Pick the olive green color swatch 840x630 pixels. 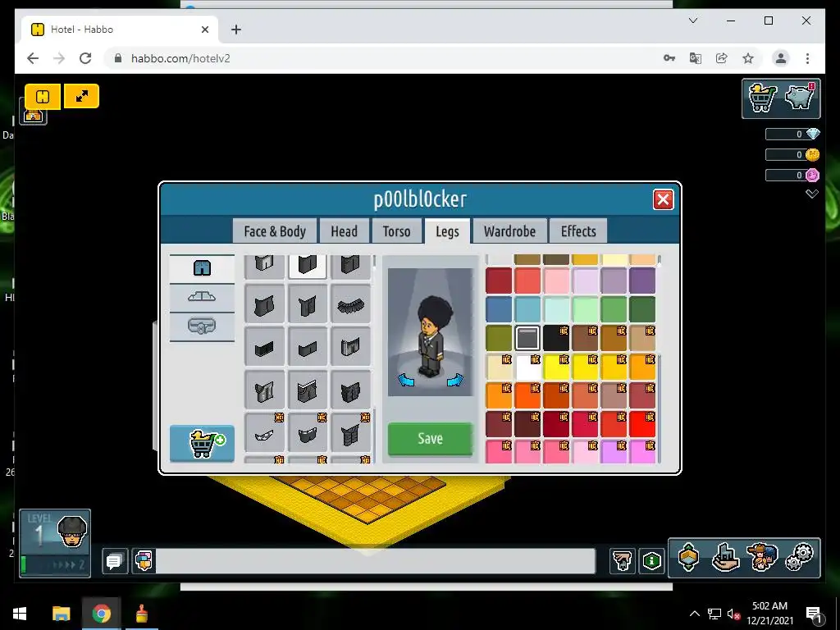click(x=499, y=339)
